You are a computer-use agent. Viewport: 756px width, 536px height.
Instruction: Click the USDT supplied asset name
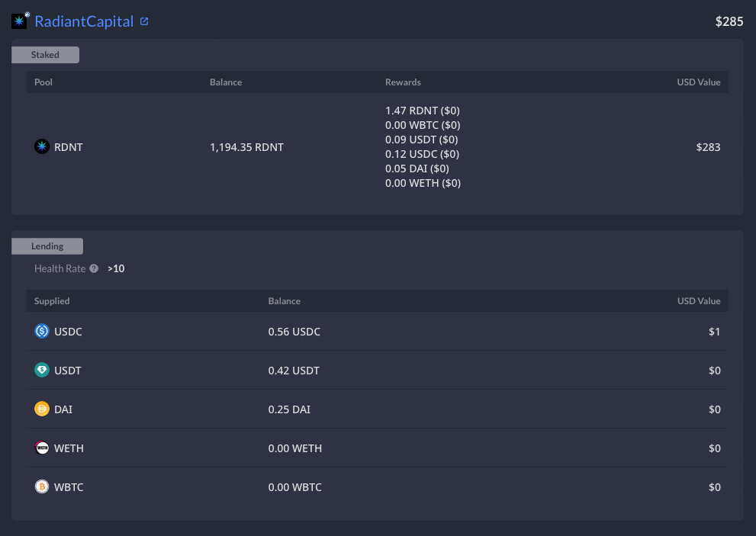click(67, 371)
